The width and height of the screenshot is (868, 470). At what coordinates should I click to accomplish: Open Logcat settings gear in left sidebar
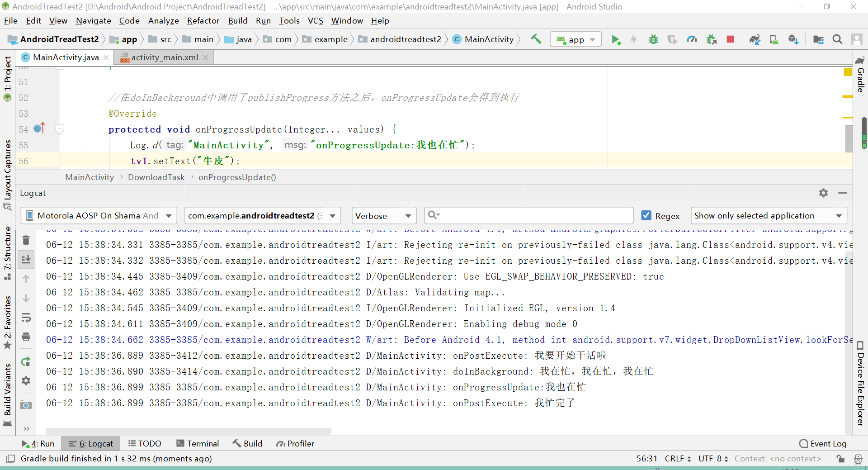pyautogui.click(x=26, y=381)
